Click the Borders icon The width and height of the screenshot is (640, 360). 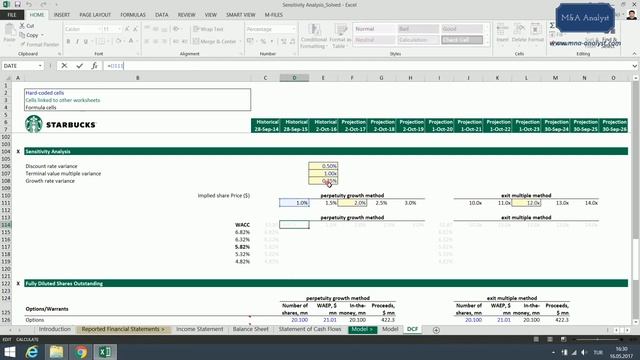point(101,41)
